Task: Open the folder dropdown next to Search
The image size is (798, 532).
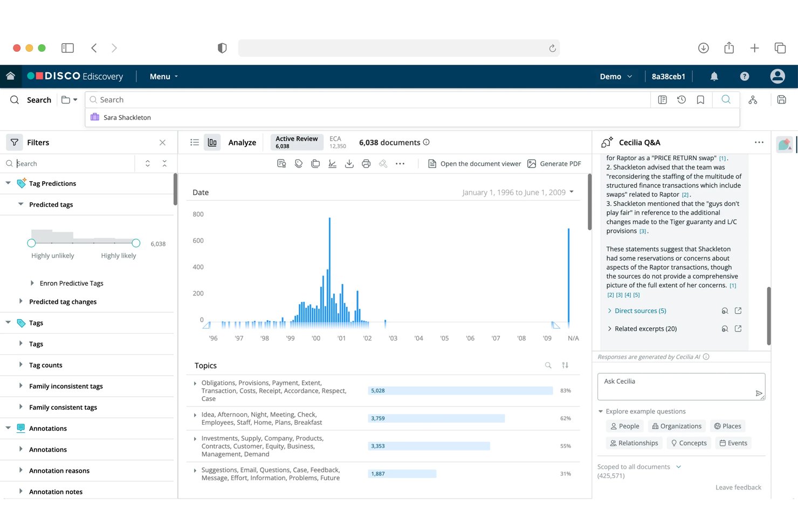Action: tap(70, 100)
